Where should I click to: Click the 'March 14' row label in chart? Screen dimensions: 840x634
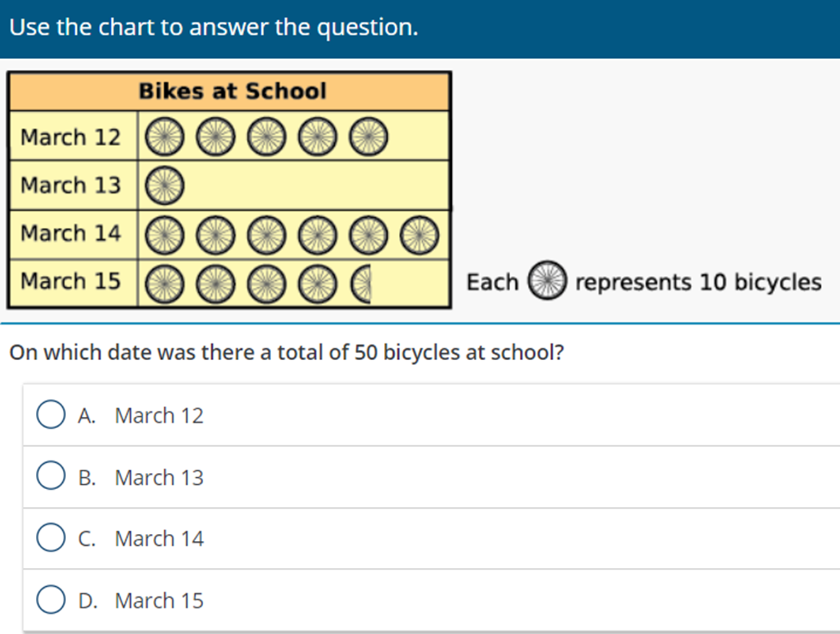click(70, 234)
